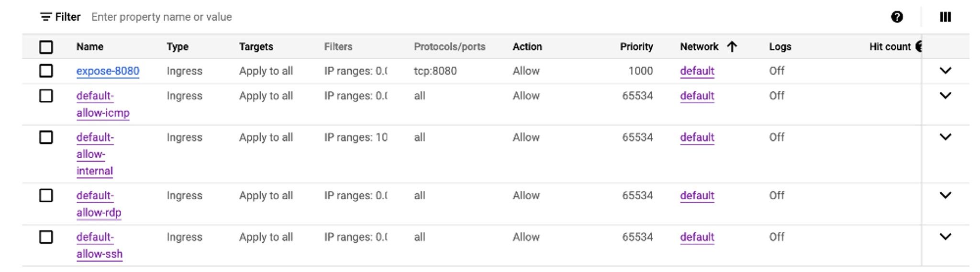
Task: Toggle the select-all header checkbox
Action: click(x=46, y=47)
